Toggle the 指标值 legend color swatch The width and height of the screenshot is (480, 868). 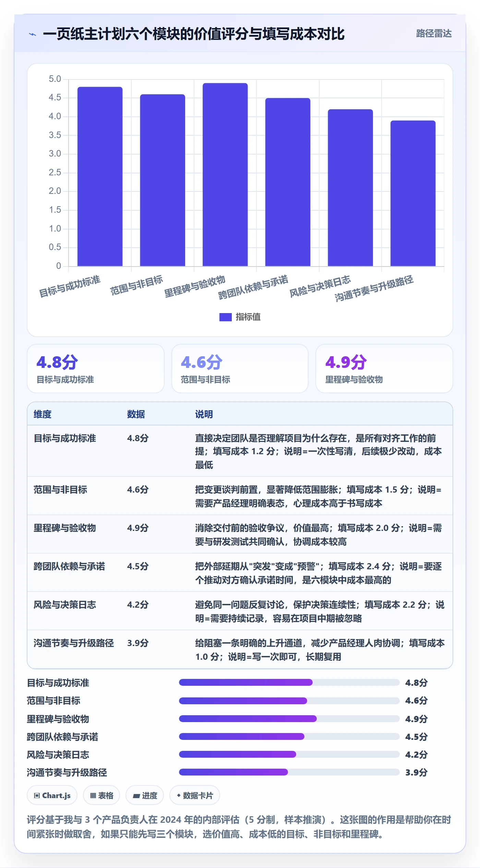225,317
